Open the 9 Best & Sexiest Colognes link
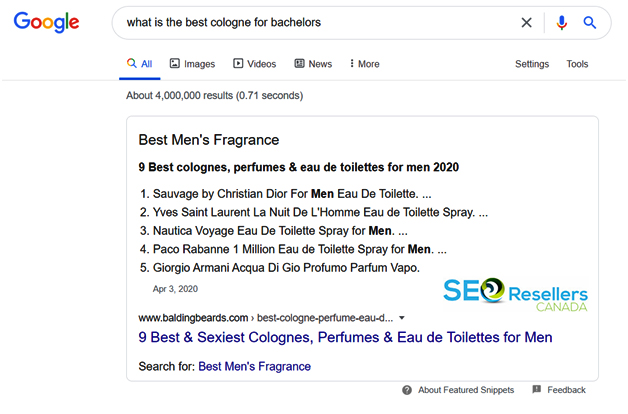The height and width of the screenshot is (414, 628). [345, 337]
